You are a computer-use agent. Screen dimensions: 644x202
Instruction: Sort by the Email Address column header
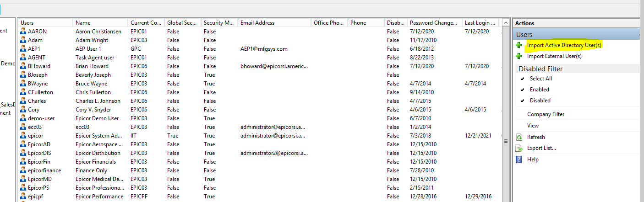(274, 23)
